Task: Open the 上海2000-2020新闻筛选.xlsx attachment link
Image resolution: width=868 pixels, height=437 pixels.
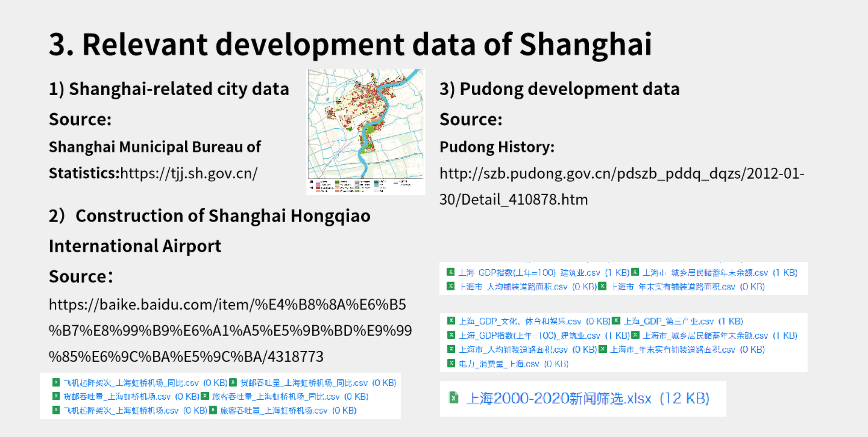Action: point(588,398)
